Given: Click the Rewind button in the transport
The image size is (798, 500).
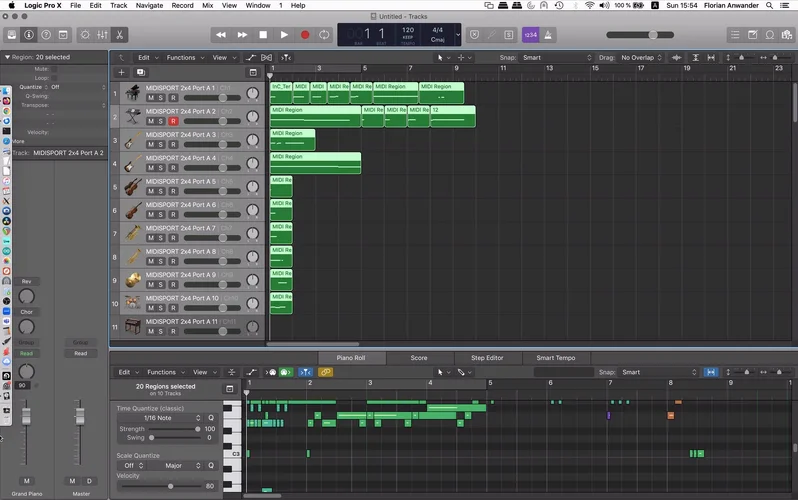Looking at the screenshot, I should pyautogui.click(x=222, y=35).
